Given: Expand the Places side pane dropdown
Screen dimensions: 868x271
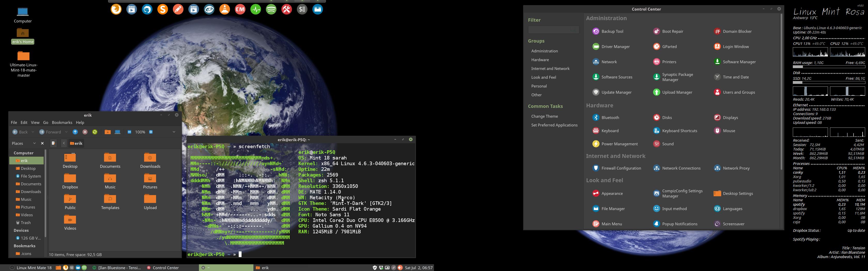Looking at the screenshot, I should tap(34, 144).
